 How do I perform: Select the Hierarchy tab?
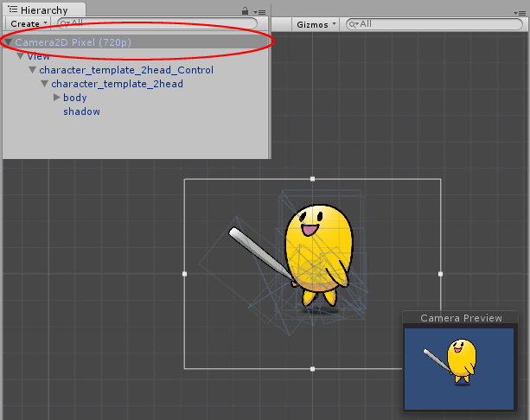tap(44, 10)
